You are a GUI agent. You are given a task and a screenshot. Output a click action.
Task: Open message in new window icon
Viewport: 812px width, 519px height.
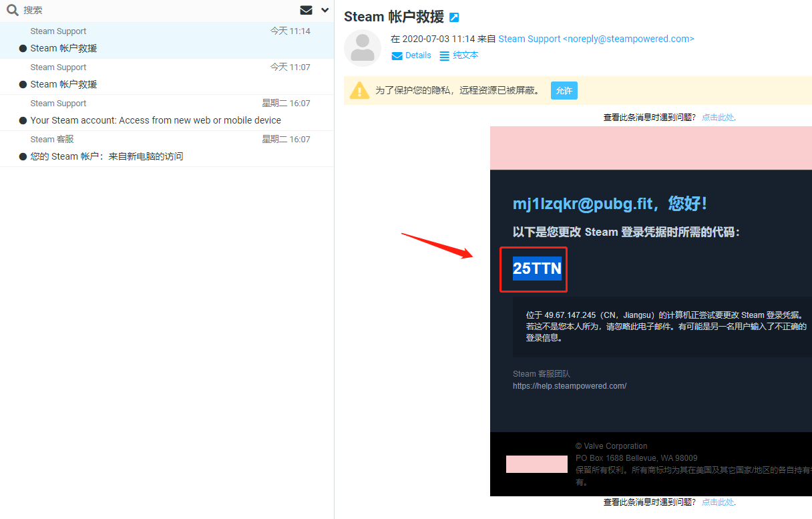(454, 17)
